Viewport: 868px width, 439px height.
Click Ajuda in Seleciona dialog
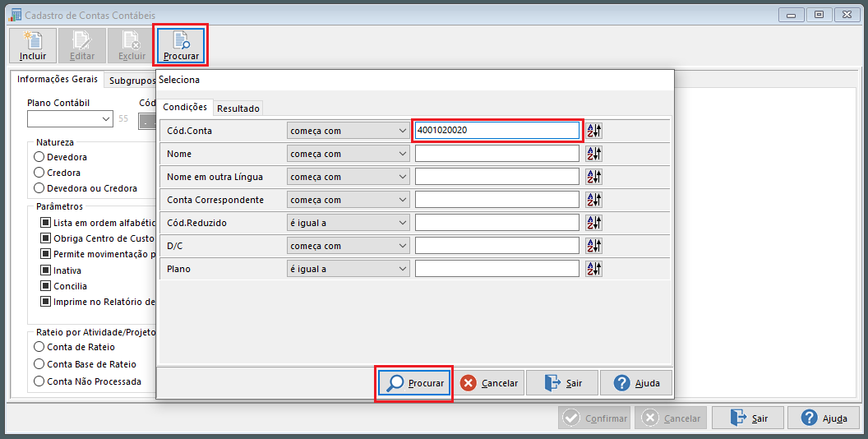636,383
